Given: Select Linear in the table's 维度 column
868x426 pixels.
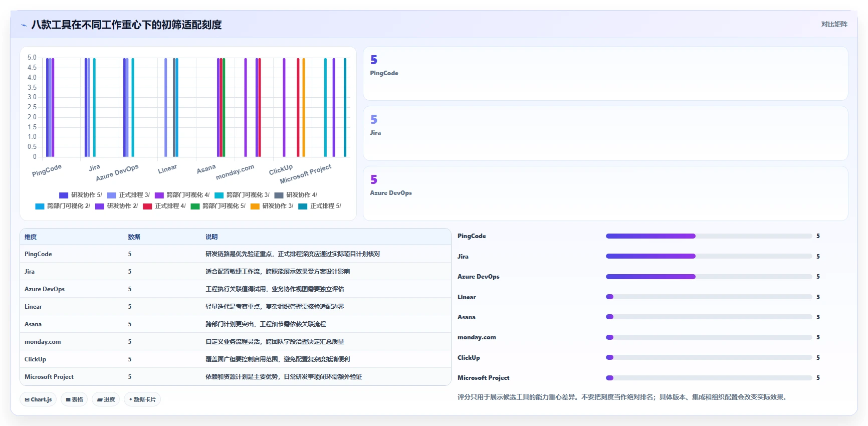Looking at the screenshot, I should [x=33, y=307].
